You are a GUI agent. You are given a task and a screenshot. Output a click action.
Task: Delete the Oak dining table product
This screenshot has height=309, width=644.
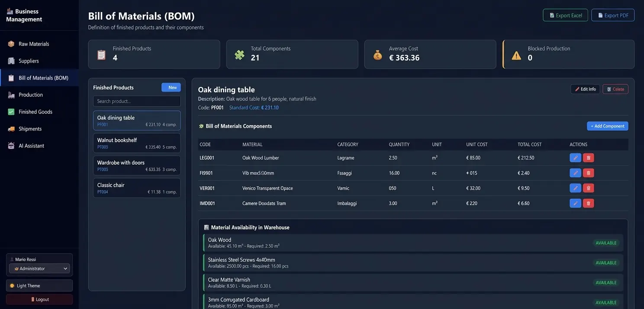click(x=615, y=89)
